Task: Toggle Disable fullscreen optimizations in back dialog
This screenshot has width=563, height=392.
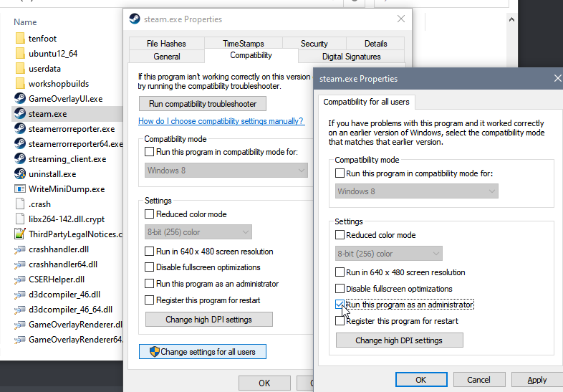Action: [x=150, y=267]
